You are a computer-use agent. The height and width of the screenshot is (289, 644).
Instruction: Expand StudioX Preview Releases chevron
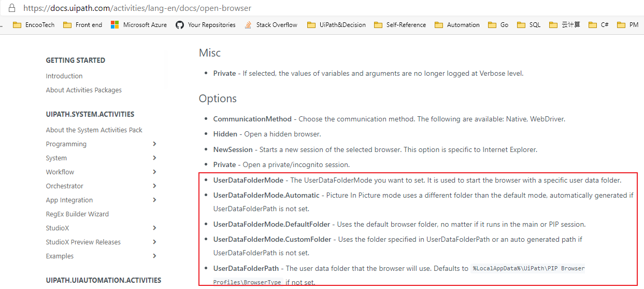[154, 242]
